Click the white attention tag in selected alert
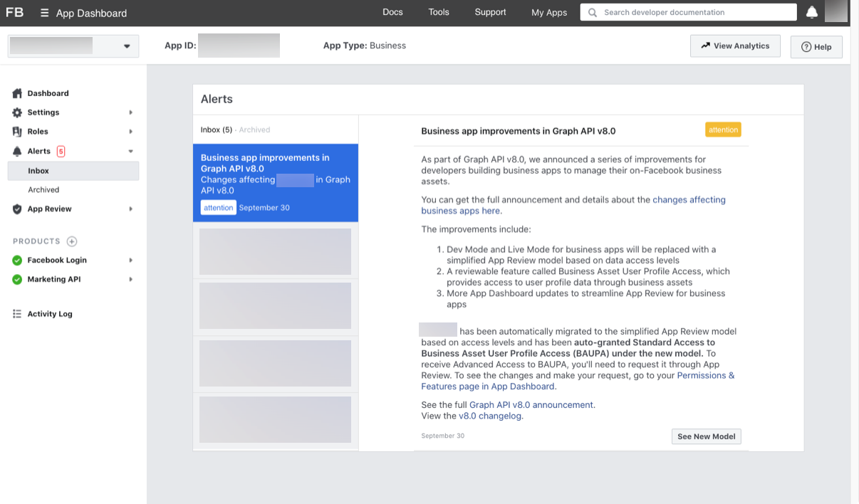The width and height of the screenshot is (859, 504). coord(218,208)
